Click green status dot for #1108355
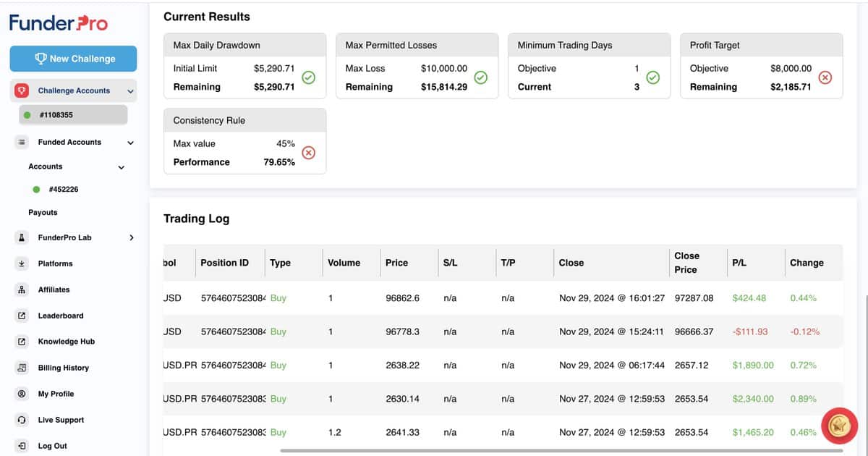Image resolution: width=868 pixels, height=456 pixels. [27, 115]
